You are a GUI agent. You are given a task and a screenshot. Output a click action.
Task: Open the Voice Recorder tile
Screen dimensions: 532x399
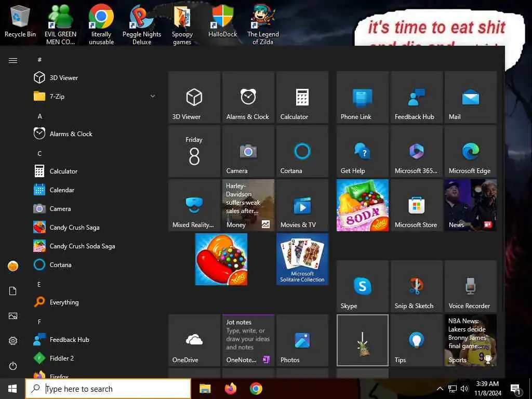click(x=470, y=286)
